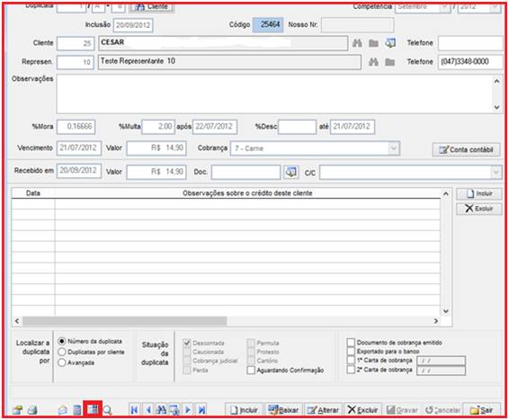Click the %Multa field showing 2,00
This screenshot has width=509, height=420.
158,127
